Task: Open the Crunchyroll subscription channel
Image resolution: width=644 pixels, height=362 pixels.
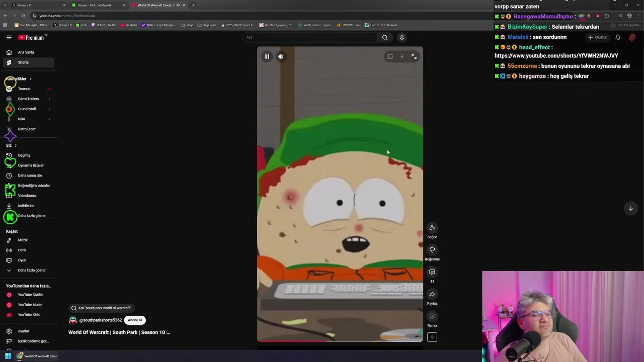Action: [x=28, y=109]
